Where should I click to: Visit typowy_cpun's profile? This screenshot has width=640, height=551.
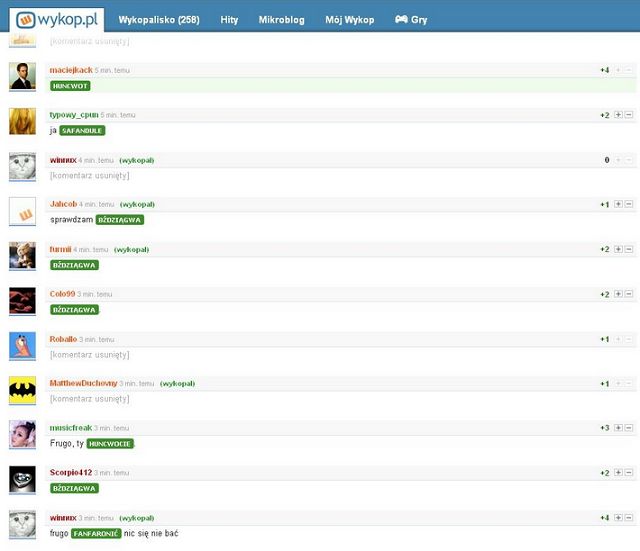coord(74,115)
